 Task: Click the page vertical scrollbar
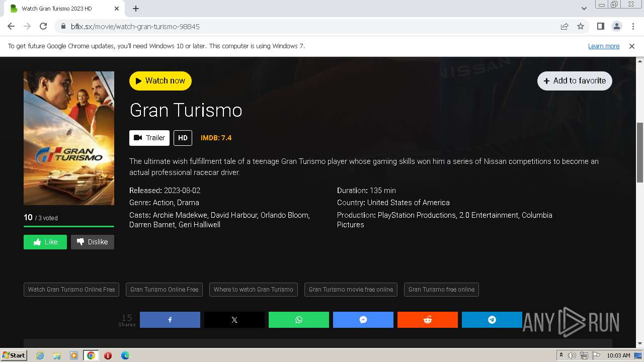(x=640, y=152)
